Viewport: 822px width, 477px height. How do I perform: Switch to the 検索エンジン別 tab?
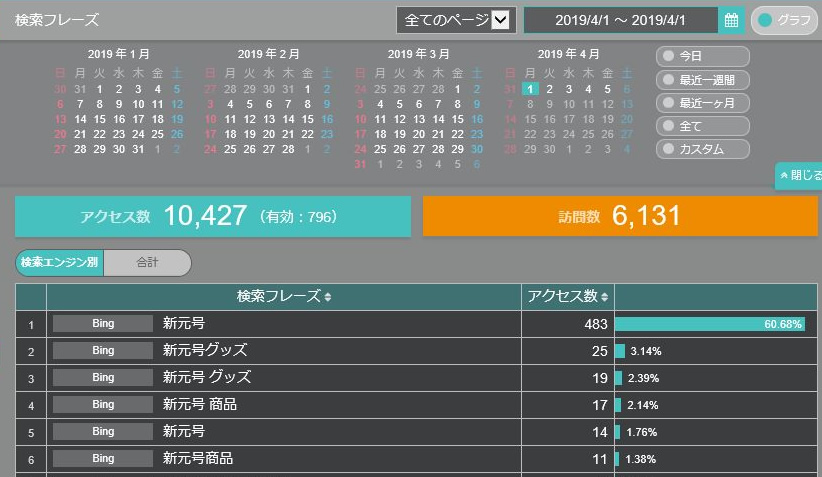pos(60,263)
